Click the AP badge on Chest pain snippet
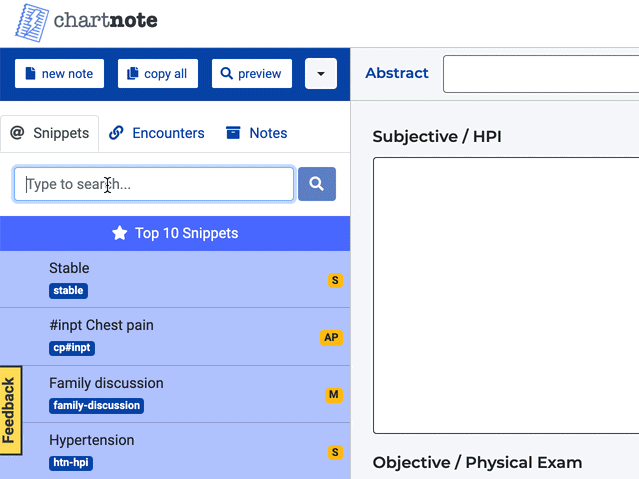 [331, 337]
